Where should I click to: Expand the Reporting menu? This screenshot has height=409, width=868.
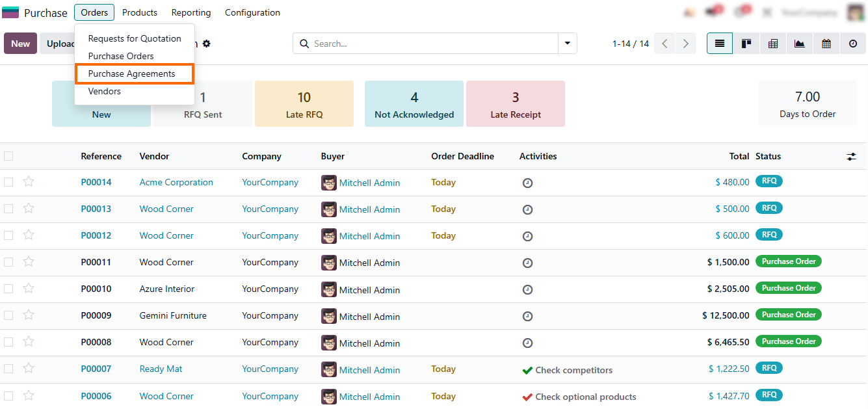coord(191,12)
